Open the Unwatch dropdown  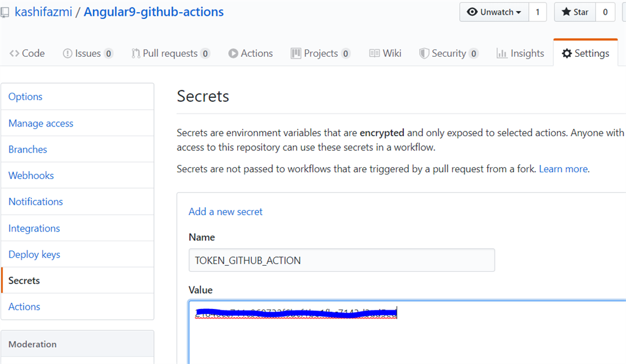[494, 12]
